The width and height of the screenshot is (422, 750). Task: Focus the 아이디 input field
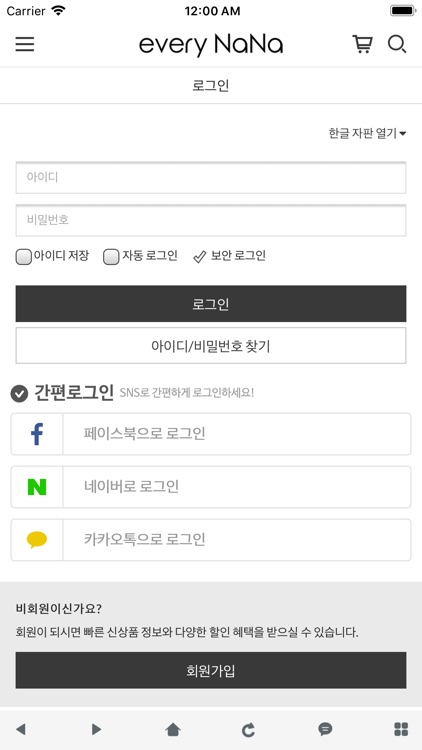pos(211,177)
